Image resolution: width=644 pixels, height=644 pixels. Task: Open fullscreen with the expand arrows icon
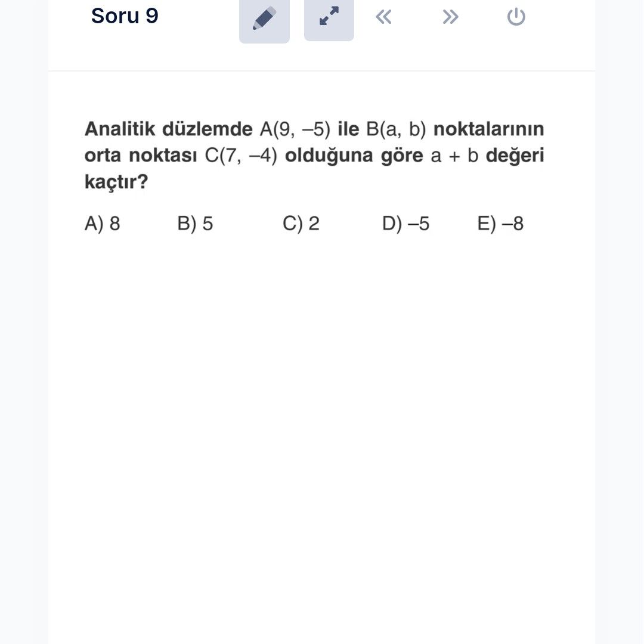click(329, 17)
